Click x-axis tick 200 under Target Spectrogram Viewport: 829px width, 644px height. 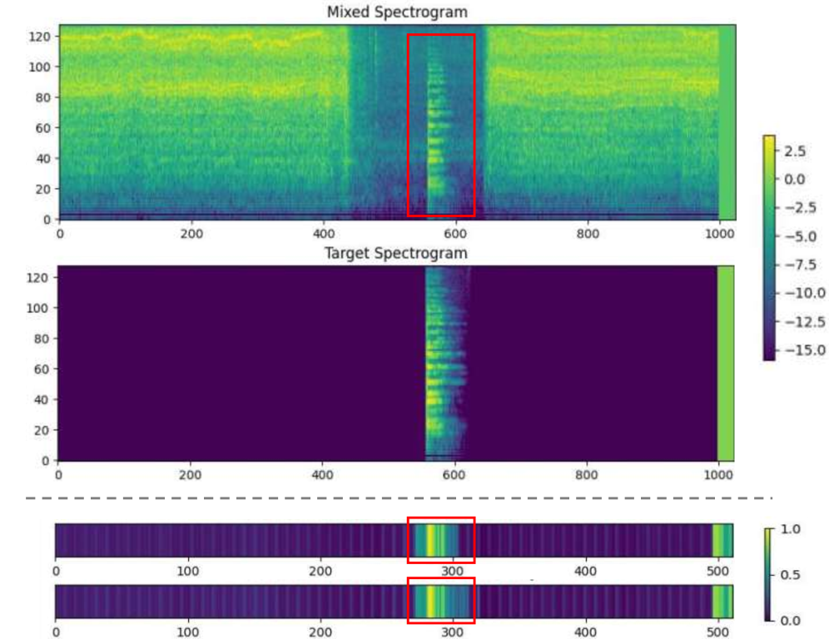pyautogui.click(x=191, y=475)
